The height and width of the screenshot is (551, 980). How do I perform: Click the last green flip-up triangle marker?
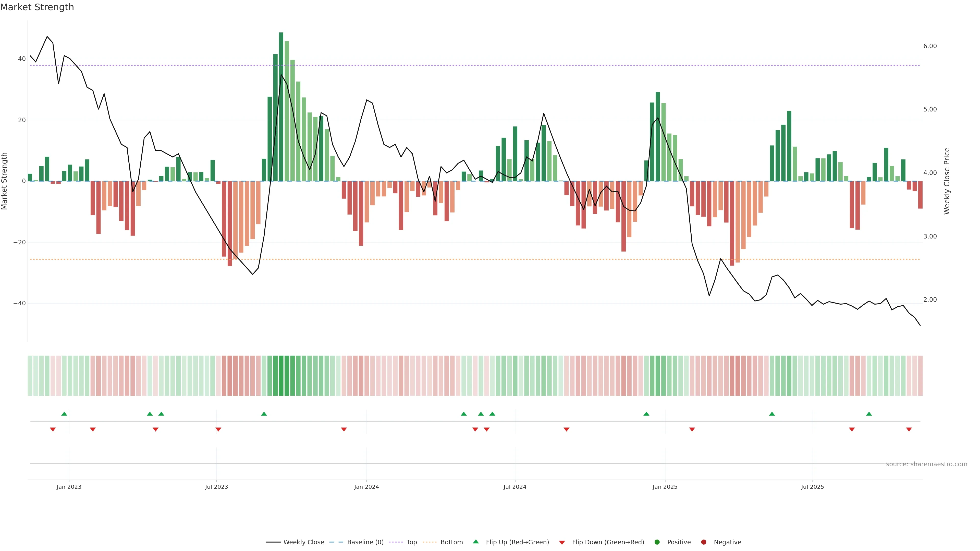[x=869, y=414]
